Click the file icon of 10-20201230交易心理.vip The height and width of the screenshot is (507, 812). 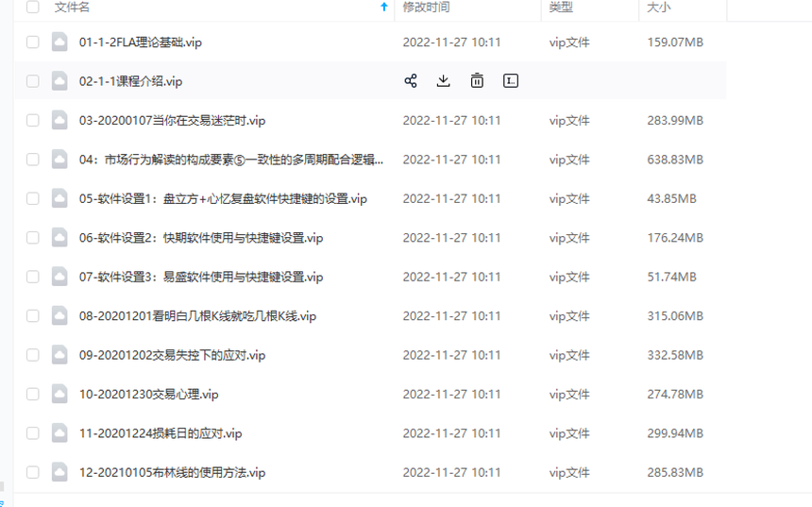tap(59, 394)
